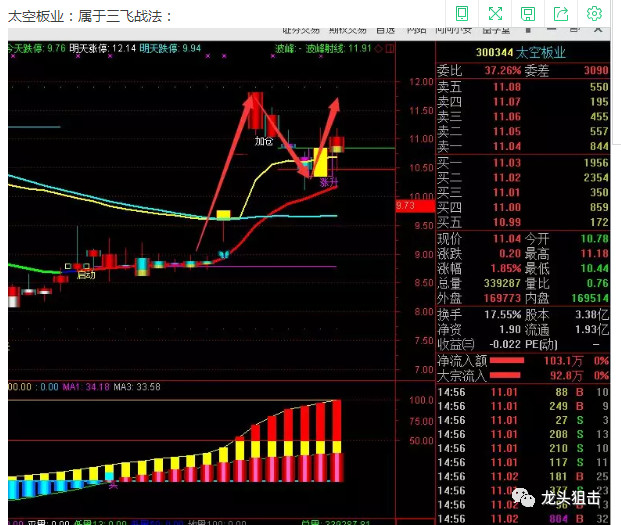Click the 92.8万 block inflow amount
This screenshot has height=525, width=621.
pos(566,375)
